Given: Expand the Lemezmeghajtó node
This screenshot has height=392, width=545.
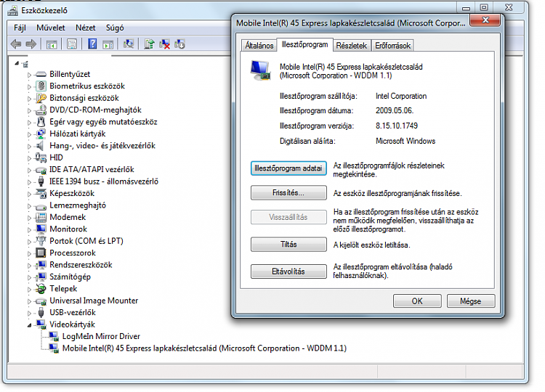Looking at the screenshot, I should [30, 206].
